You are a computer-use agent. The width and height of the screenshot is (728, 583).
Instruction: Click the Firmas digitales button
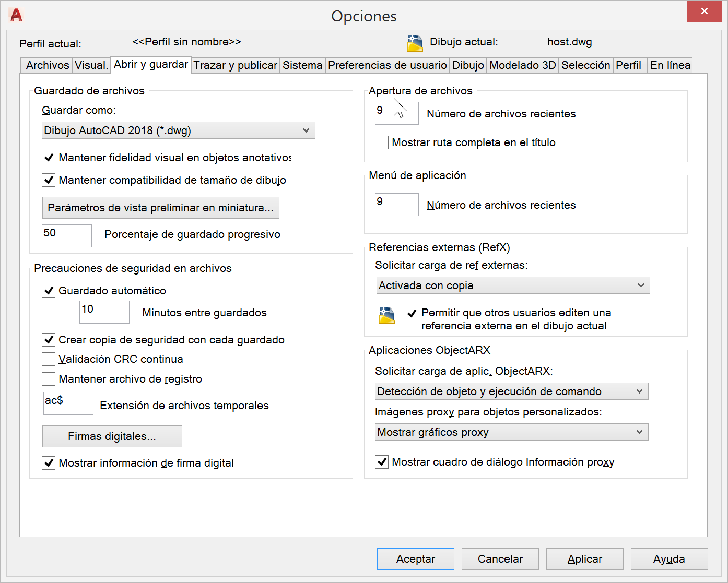(x=112, y=436)
